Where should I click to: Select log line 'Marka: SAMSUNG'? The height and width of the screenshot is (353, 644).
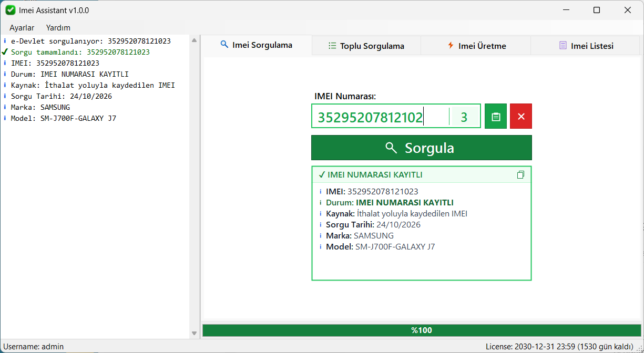pos(40,107)
